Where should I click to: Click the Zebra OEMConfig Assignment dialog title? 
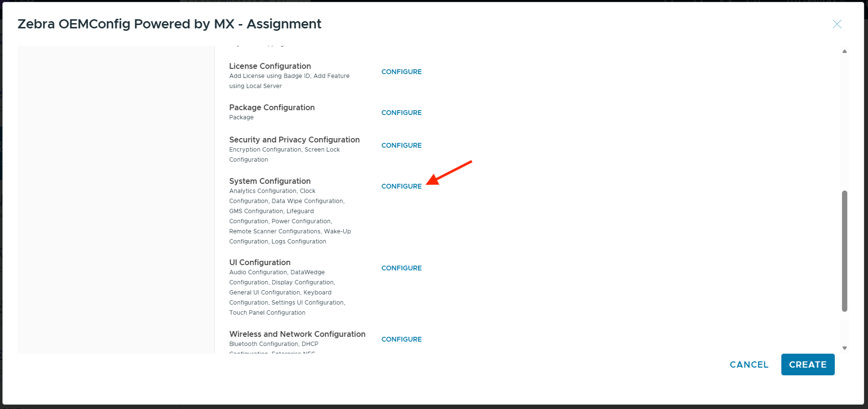169,24
